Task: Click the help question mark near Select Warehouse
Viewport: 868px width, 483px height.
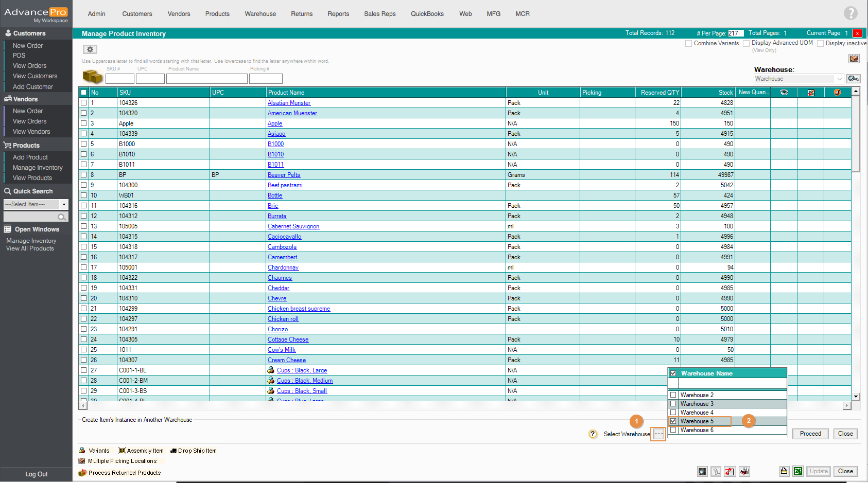Action: [x=593, y=434]
